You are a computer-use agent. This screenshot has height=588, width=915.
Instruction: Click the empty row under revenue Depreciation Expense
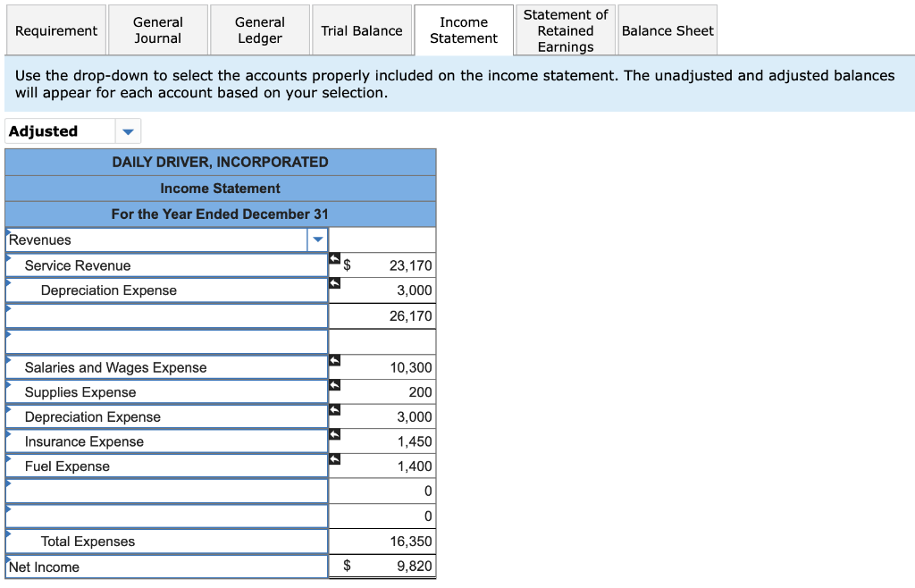(x=167, y=315)
